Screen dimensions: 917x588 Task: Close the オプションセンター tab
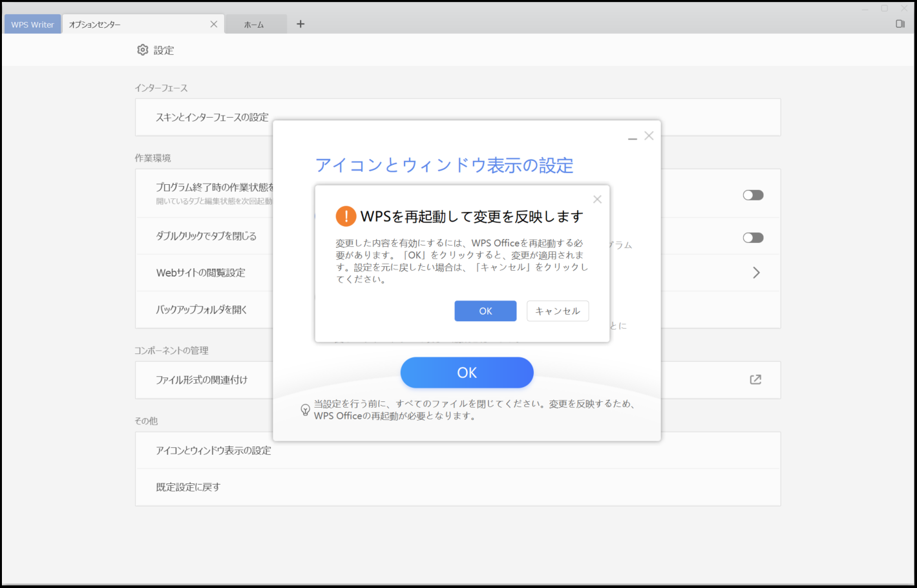click(214, 25)
